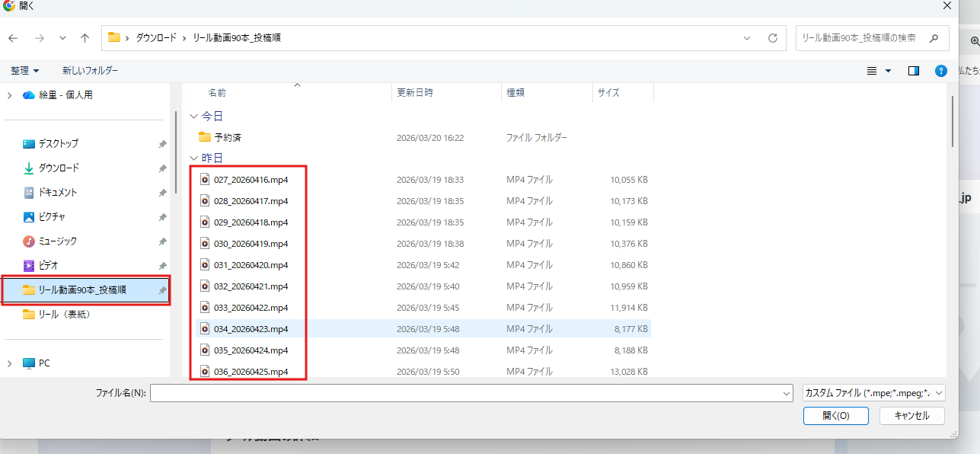Click the キャンセル button

pos(911,415)
